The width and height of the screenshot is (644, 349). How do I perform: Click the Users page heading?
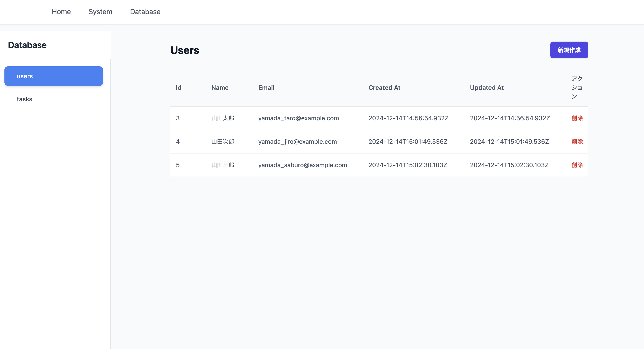[185, 50]
